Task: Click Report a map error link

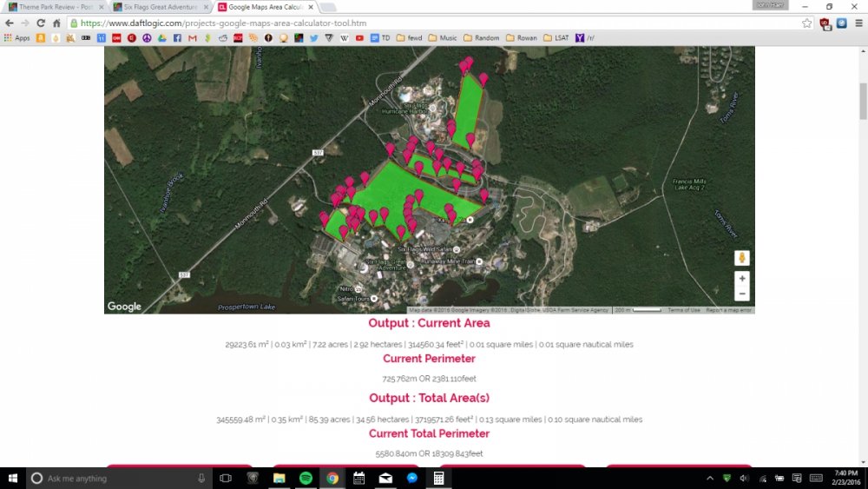Action: (728, 310)
